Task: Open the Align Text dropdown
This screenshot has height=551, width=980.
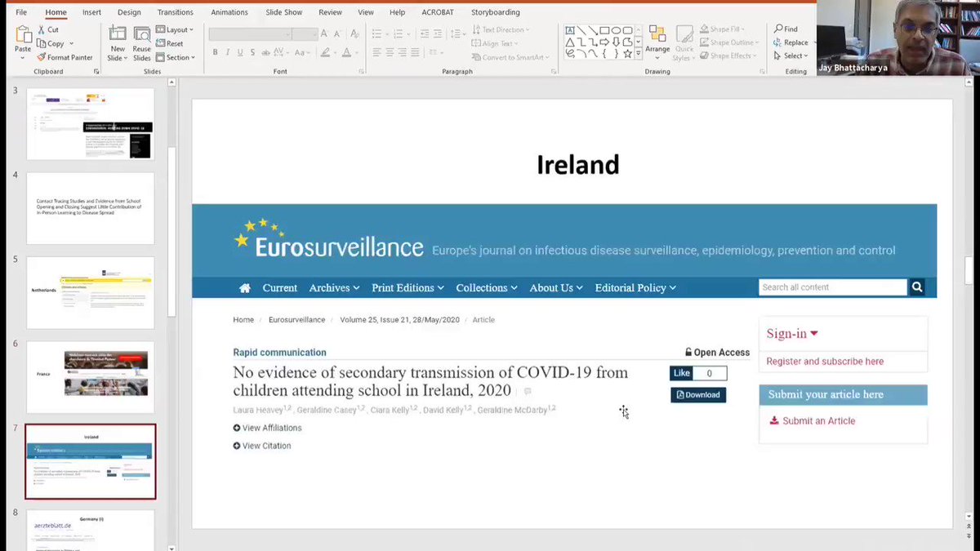Action: click(496, 43)
